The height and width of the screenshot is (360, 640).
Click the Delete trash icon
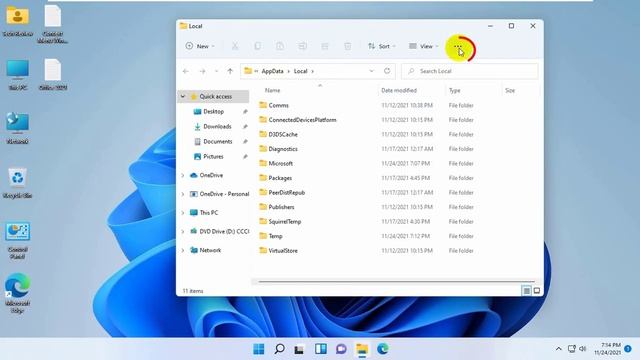(x=347, y=46)
